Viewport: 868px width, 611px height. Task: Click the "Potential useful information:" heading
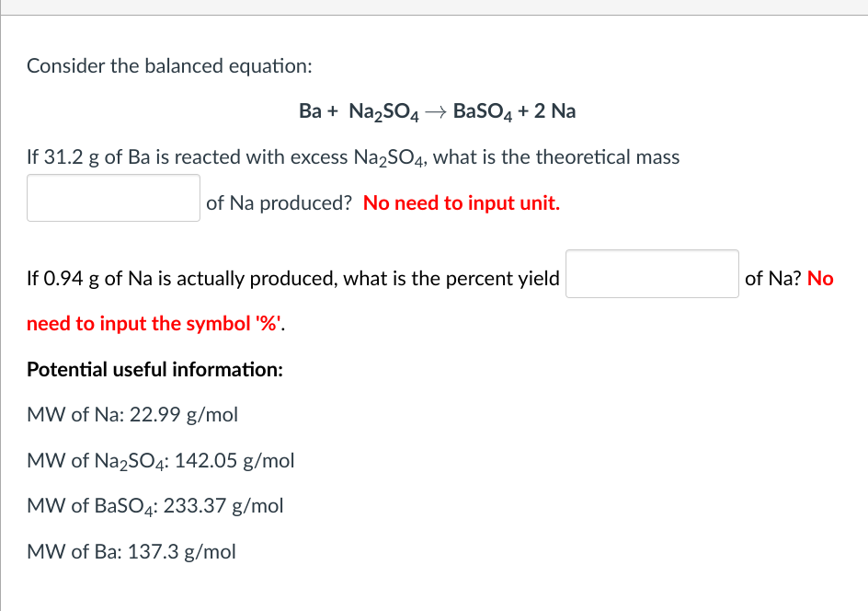(154, 370)
